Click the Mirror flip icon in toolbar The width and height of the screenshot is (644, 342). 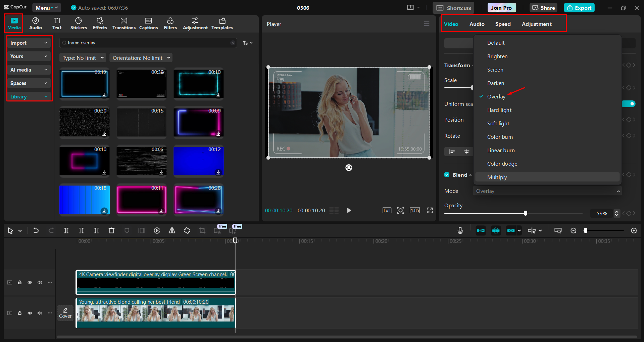172,230
